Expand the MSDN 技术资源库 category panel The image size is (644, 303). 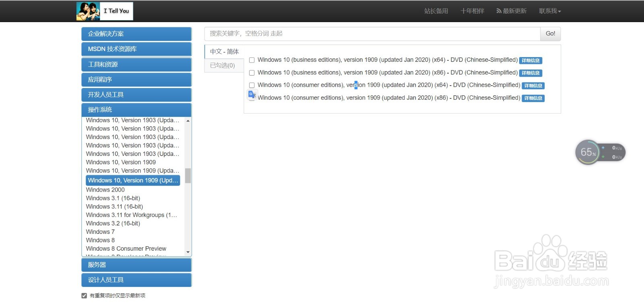[x=136, y=49]
